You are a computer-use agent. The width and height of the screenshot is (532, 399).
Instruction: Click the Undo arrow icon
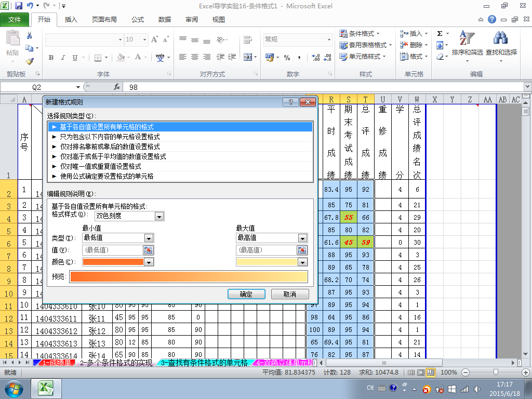30,5
